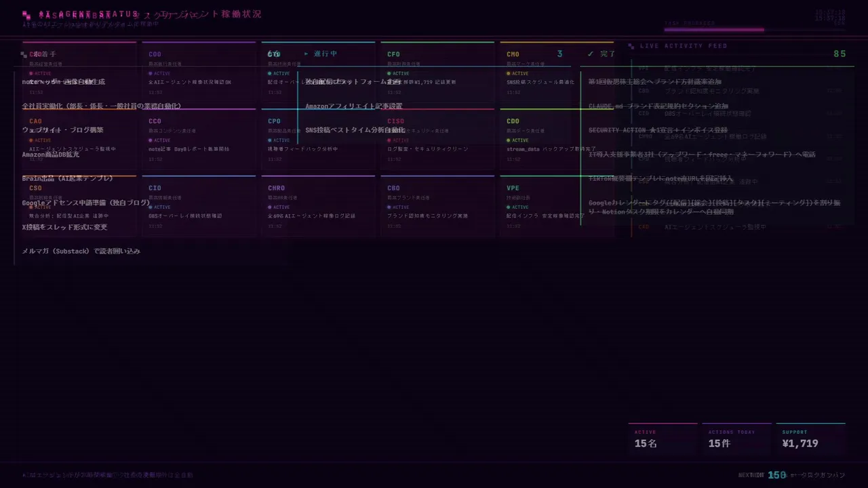
Task: Select the CHRO agent card
Action: point(318,205)
